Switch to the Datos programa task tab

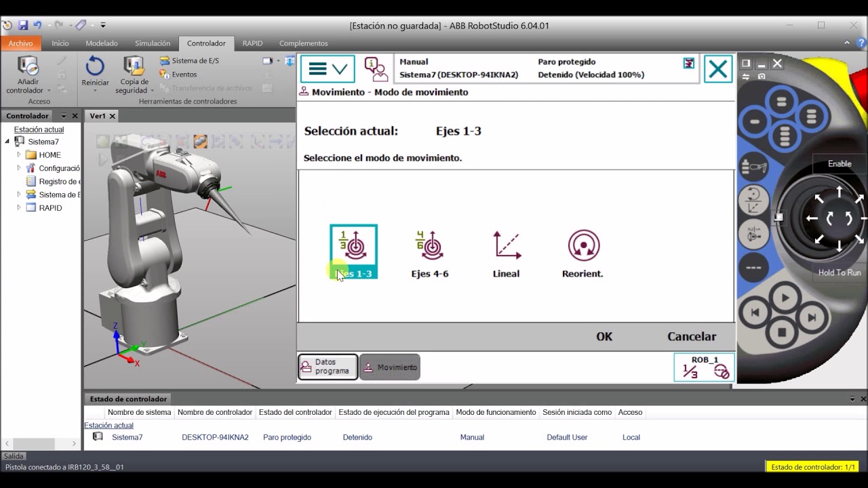[328, 367]
